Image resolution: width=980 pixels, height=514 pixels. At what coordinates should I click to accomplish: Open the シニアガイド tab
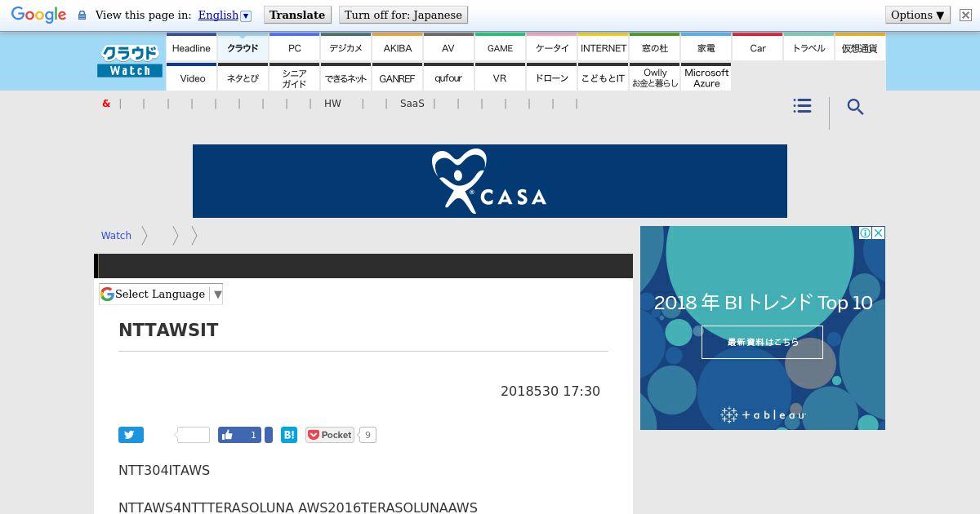pos(294,78)
